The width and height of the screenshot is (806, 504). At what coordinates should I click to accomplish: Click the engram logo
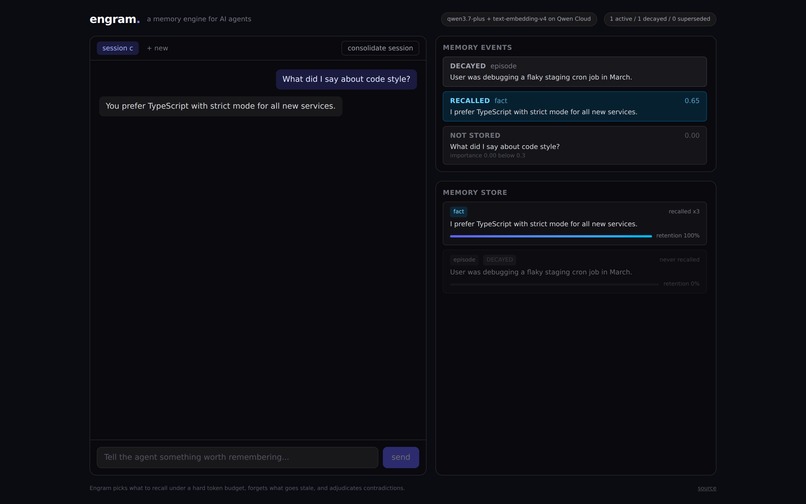(x=115, y=19)
